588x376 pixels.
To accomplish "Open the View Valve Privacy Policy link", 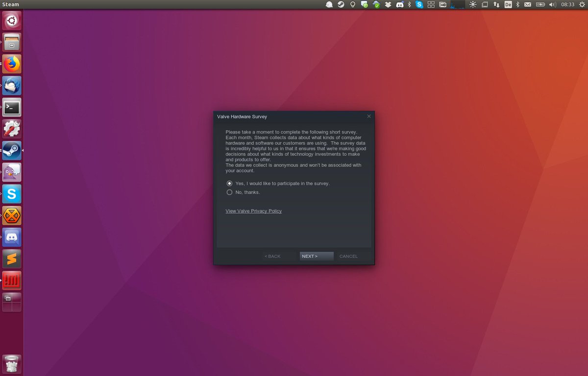I will 253,211.
